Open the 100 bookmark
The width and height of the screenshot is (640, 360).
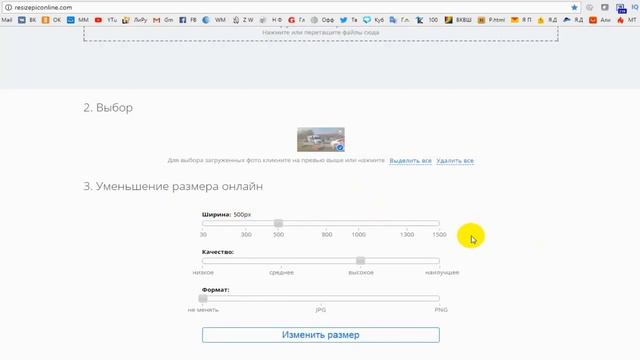(427, 20)
